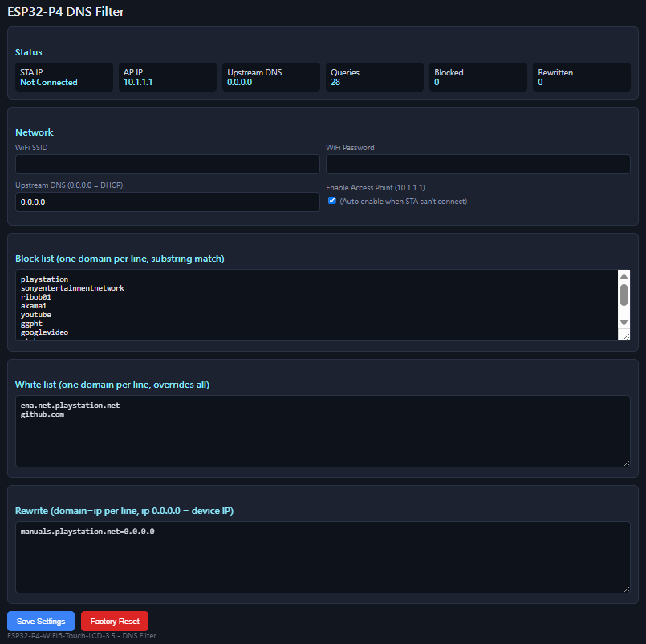Click the Status section heading
Screen dimensions: 646x644
(x=28, y=52)
